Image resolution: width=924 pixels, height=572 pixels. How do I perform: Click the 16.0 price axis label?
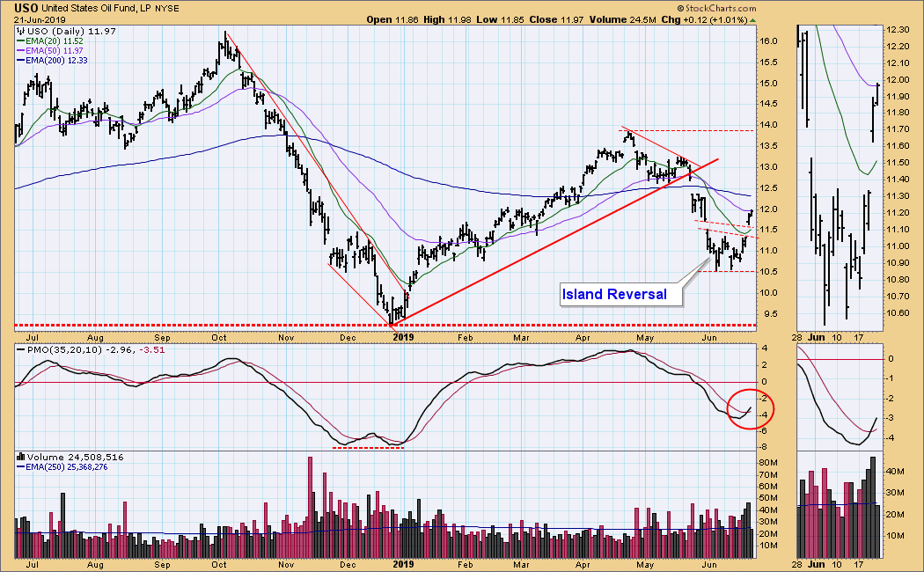pyautogui.click(x=768, y=41)
